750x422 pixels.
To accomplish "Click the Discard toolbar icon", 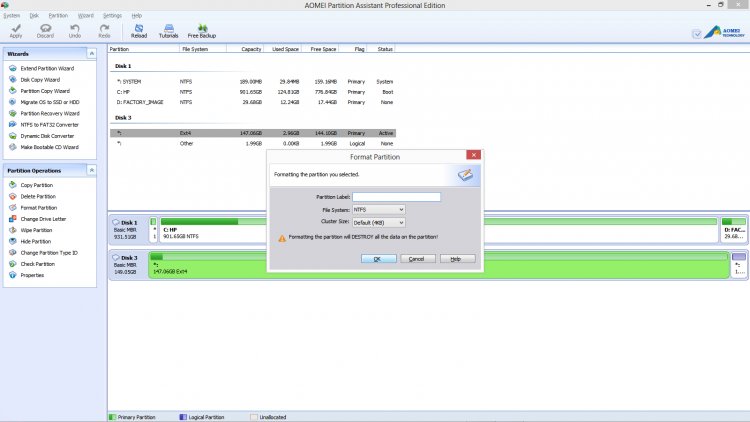I will pyautogui.click(x=45, y=31).
